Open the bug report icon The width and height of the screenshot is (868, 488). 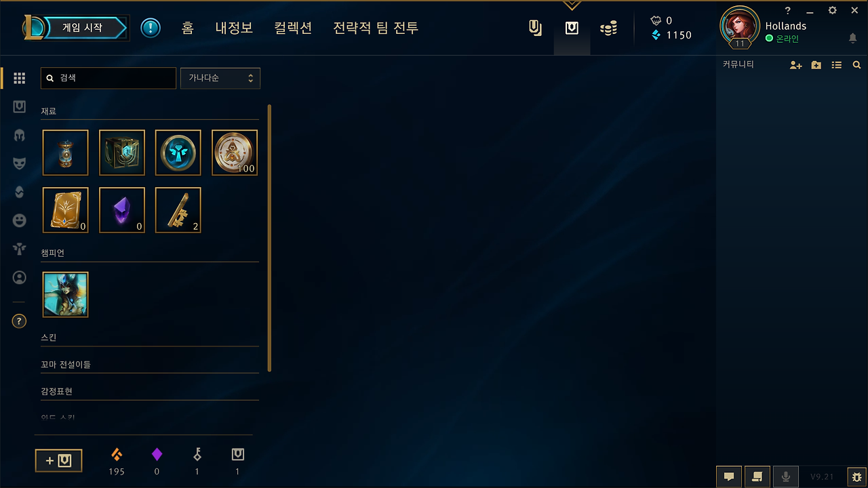click(x=856, y=477)
